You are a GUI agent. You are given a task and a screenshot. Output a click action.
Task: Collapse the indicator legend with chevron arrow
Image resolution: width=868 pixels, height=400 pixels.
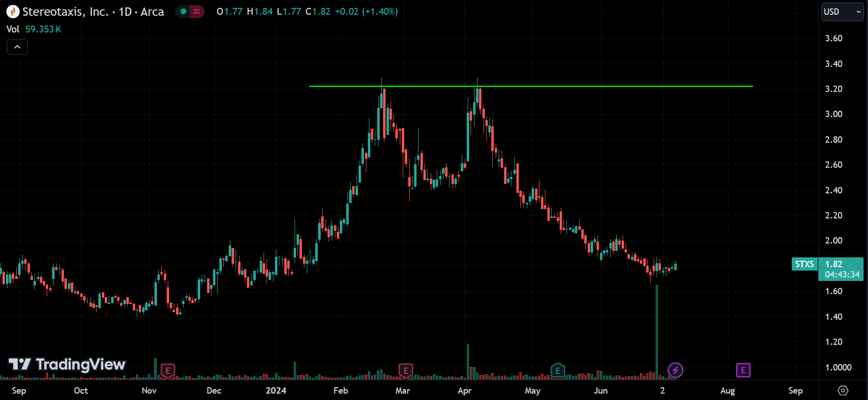click(17, 47)
